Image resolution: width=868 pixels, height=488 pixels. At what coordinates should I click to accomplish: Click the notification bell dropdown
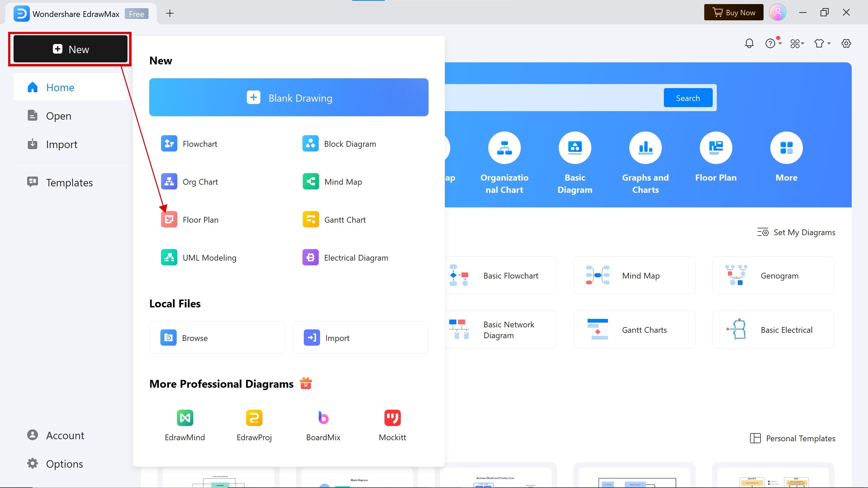[749, 43]
